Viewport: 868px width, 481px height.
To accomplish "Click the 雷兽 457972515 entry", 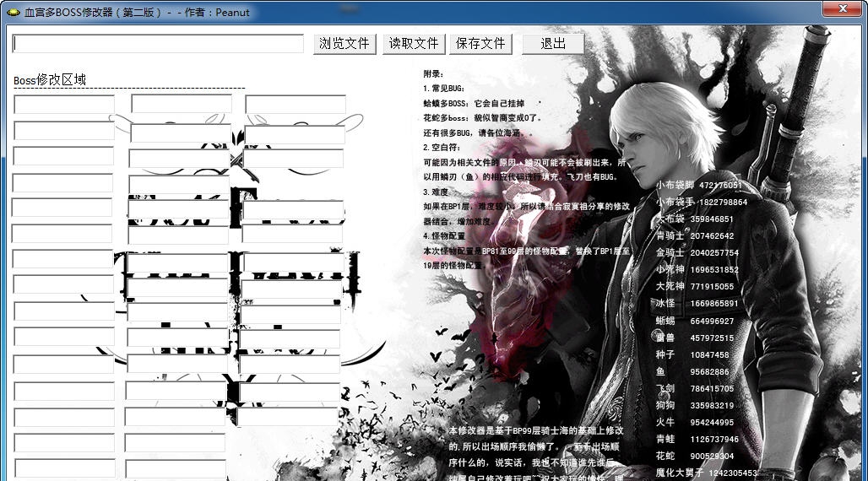I will 695,338.
